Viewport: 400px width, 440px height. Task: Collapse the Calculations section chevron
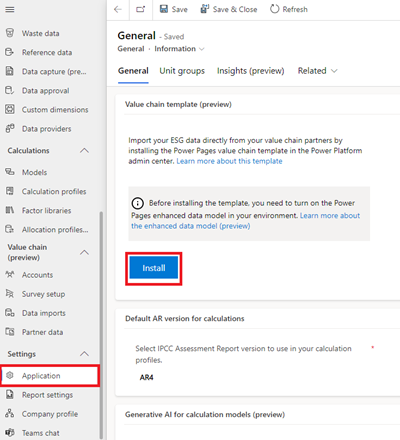pyautogui.click(x=85, y=151)
